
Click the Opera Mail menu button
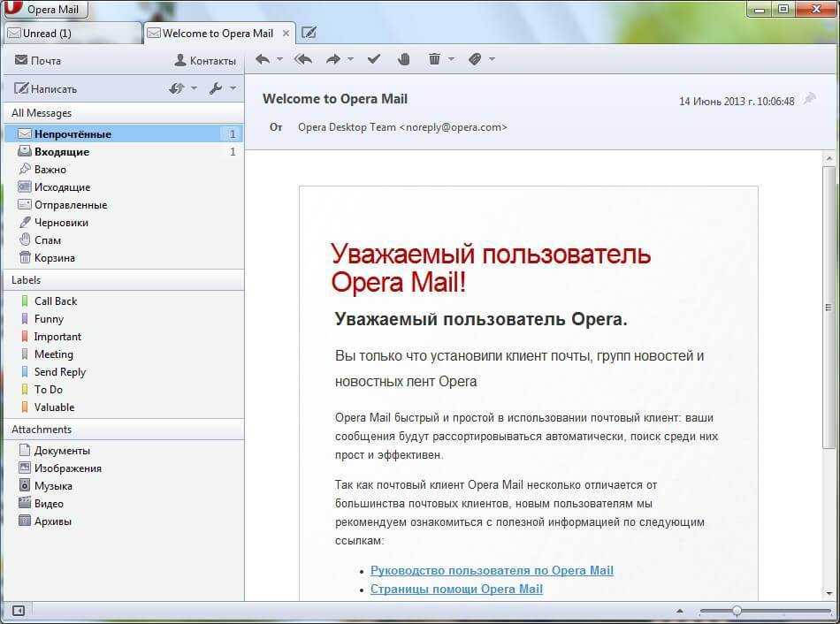[x=45, y=9]
